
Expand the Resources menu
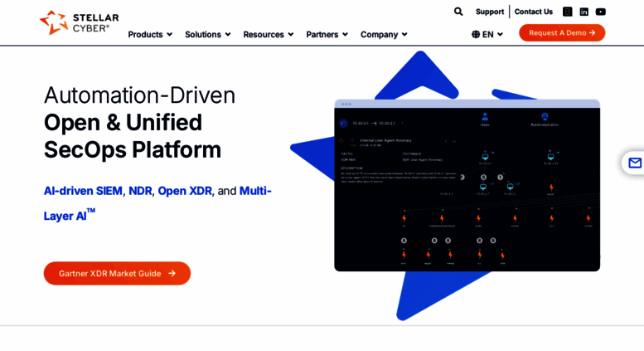pyautogui.click(x=269, y=35)
